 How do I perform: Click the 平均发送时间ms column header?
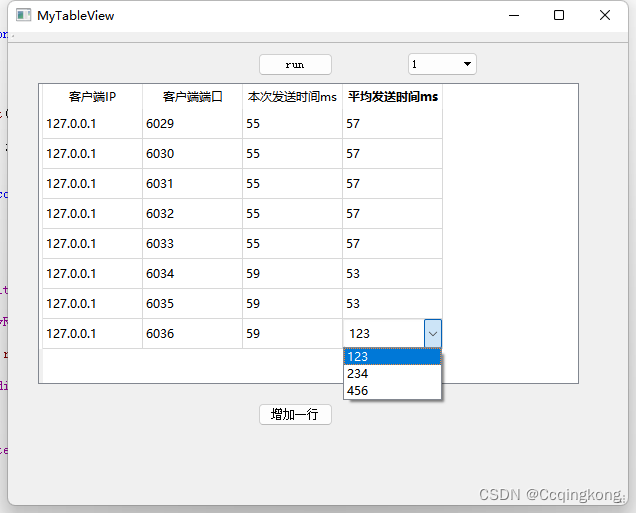[x=393, y=97]
